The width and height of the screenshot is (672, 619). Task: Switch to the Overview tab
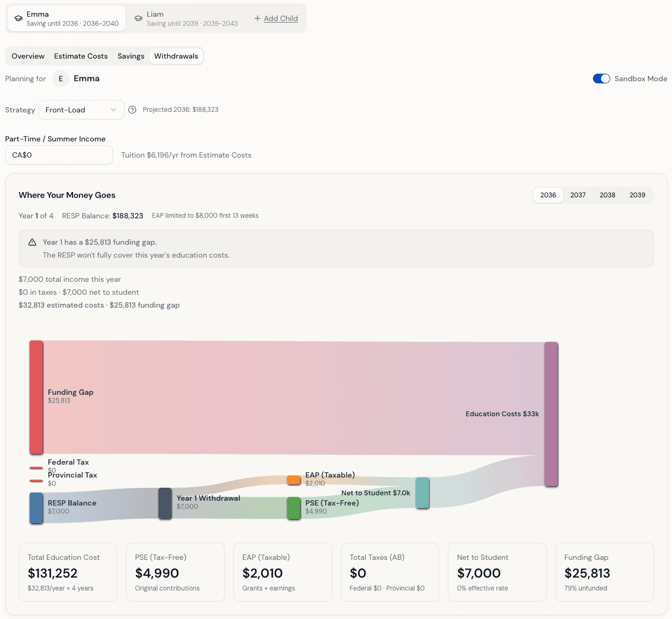[x=28, y=56]
